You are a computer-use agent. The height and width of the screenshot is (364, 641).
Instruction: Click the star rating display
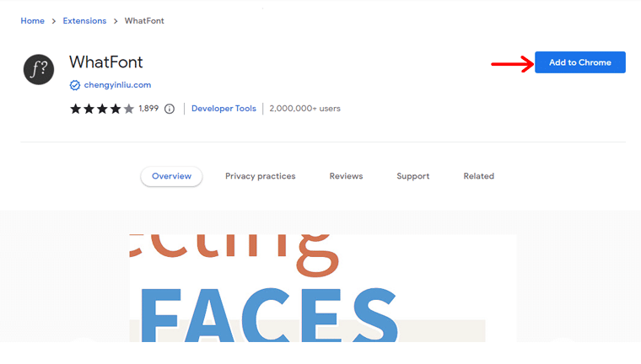click(102, 109)
